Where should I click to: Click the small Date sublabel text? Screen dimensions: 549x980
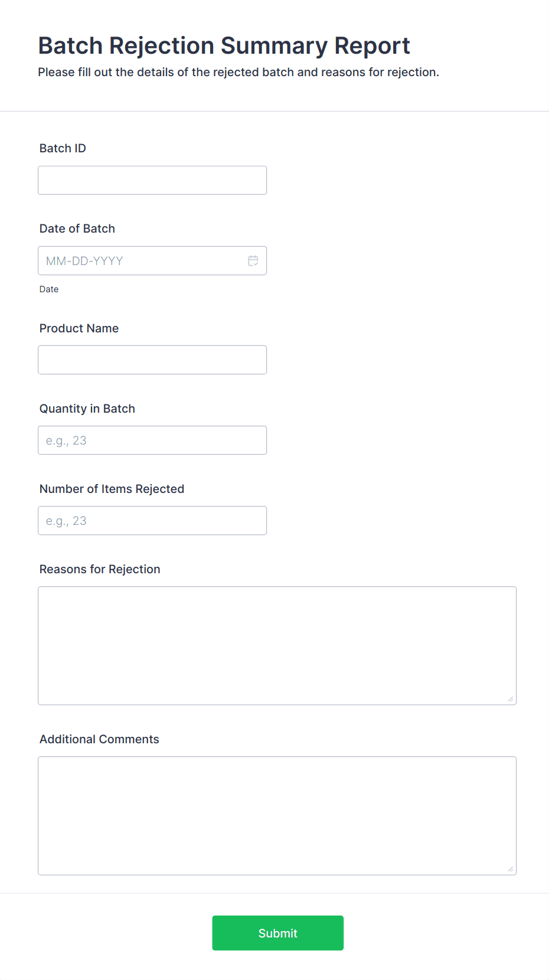point(49,289)
